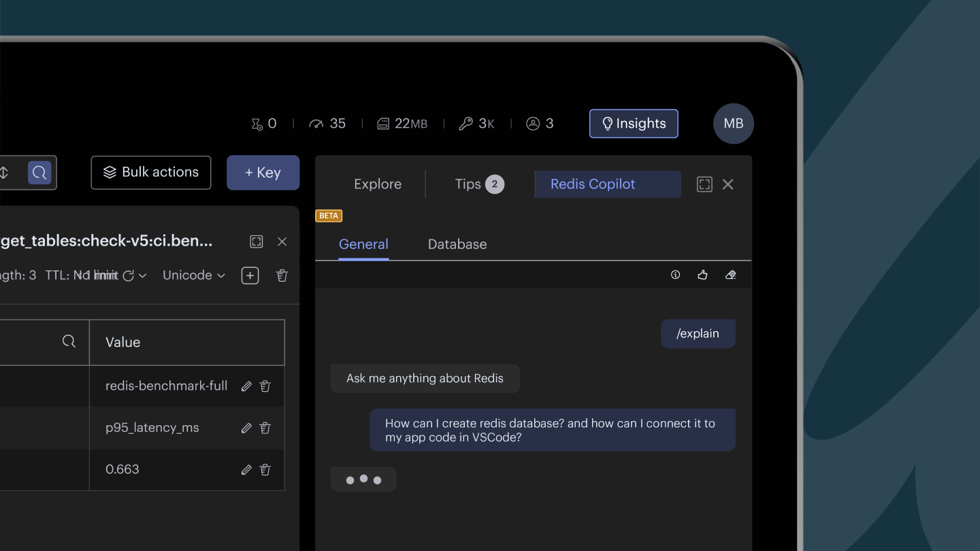Close the Insights side panel
Viewport: 980px width, 551px height.
click(728, 184)
